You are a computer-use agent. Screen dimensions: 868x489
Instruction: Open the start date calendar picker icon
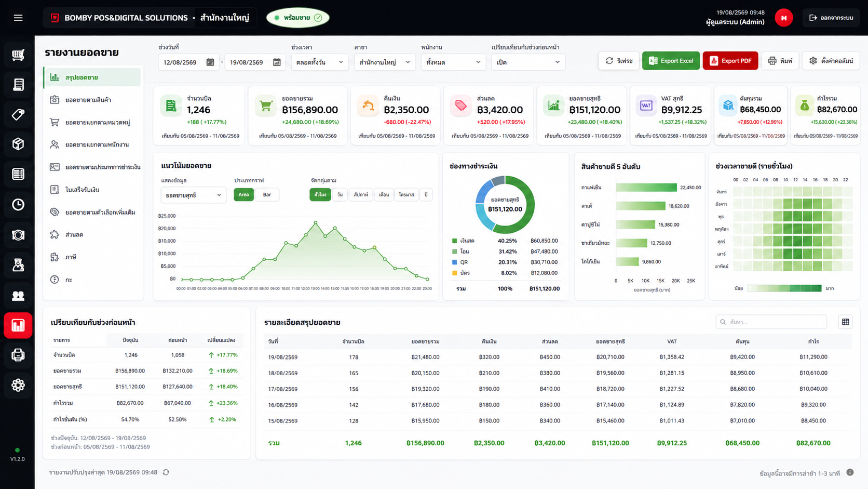click(x=210, y=62)
